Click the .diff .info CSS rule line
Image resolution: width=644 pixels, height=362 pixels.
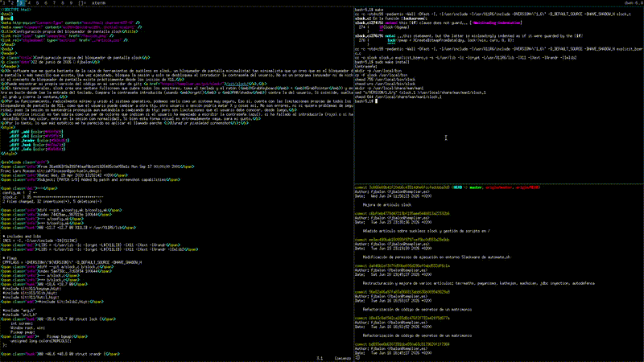coord(37,149)
